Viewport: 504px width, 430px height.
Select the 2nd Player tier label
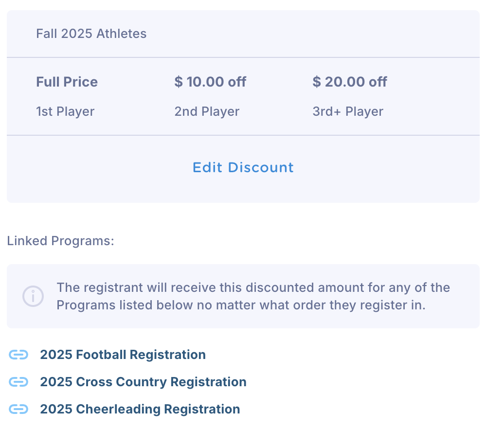click(x=207, y=112)
